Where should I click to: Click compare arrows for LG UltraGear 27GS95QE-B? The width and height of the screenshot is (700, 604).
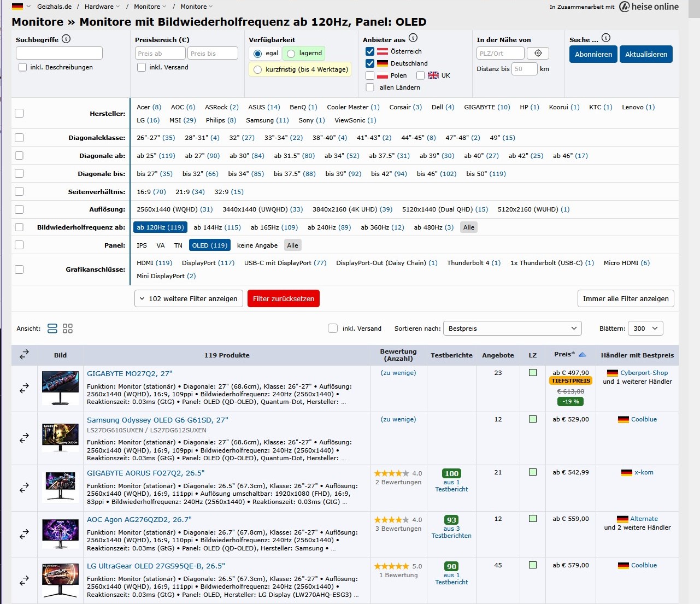[x=24, y=581]
